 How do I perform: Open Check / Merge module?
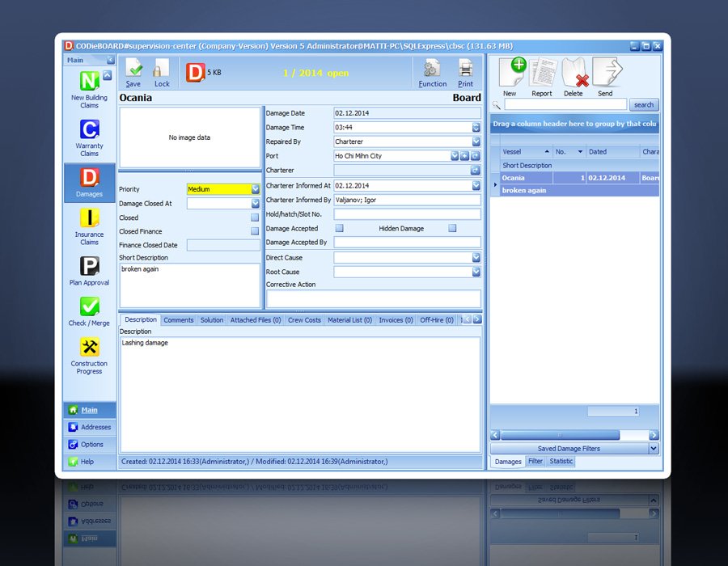(89, 311)
